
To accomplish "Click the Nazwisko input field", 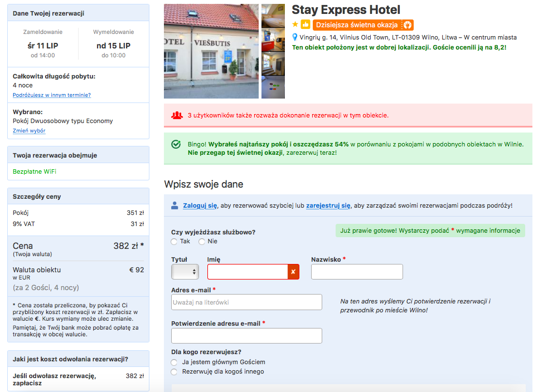I will pyautogui.click(x=357, y=272).
